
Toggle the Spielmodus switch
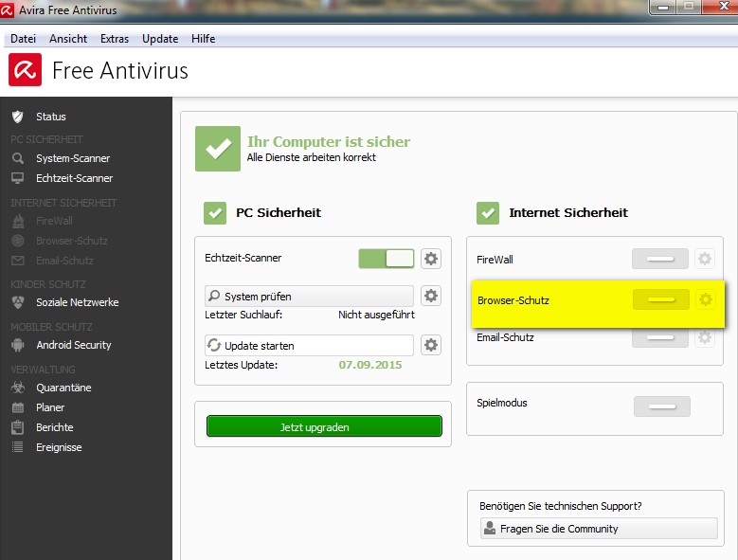coord(662,406)
